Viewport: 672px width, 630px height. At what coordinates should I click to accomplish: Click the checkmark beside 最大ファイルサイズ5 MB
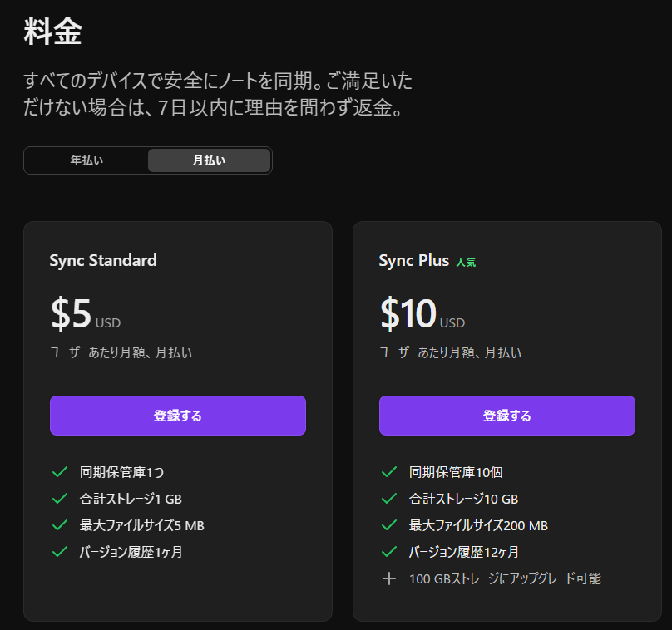[60, 525]
